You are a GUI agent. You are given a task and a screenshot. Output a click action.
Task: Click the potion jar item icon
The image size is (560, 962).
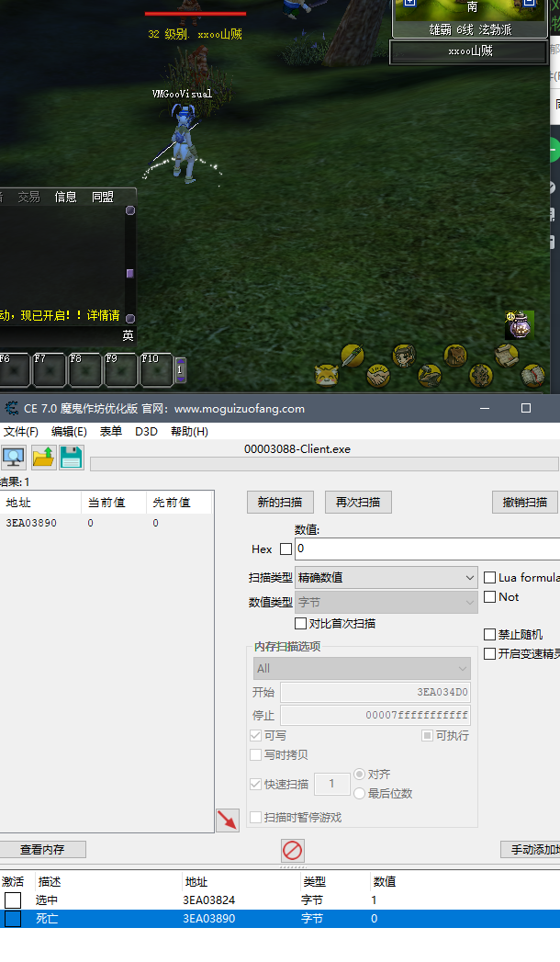tap(520, 325)
